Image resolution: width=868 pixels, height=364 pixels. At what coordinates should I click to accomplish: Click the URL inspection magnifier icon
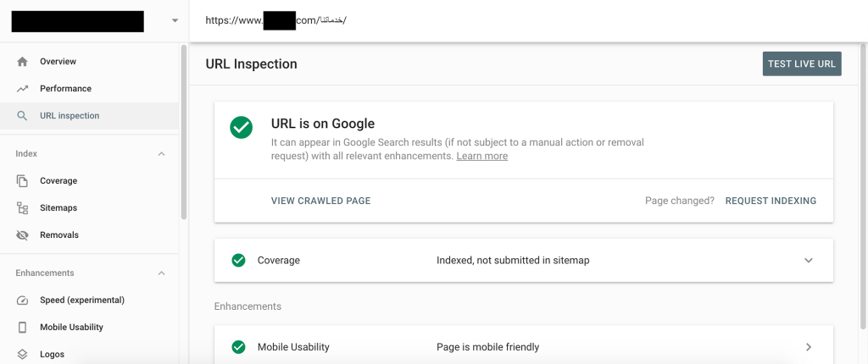22,116
